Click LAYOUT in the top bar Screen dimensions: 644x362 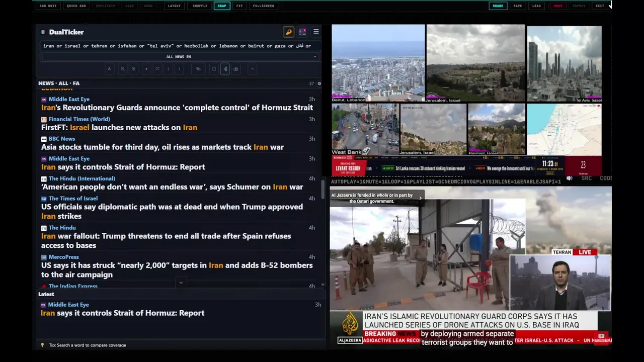coord(174,6)
